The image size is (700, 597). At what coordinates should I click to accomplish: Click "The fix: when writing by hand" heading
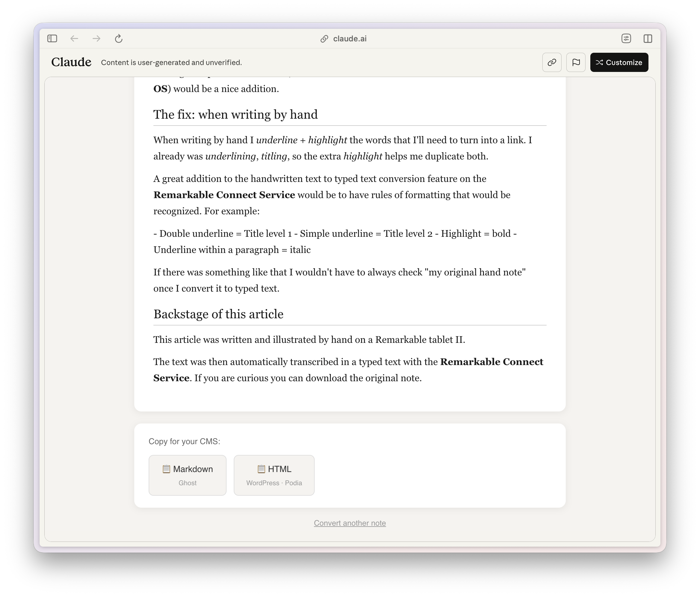(236, 114)
